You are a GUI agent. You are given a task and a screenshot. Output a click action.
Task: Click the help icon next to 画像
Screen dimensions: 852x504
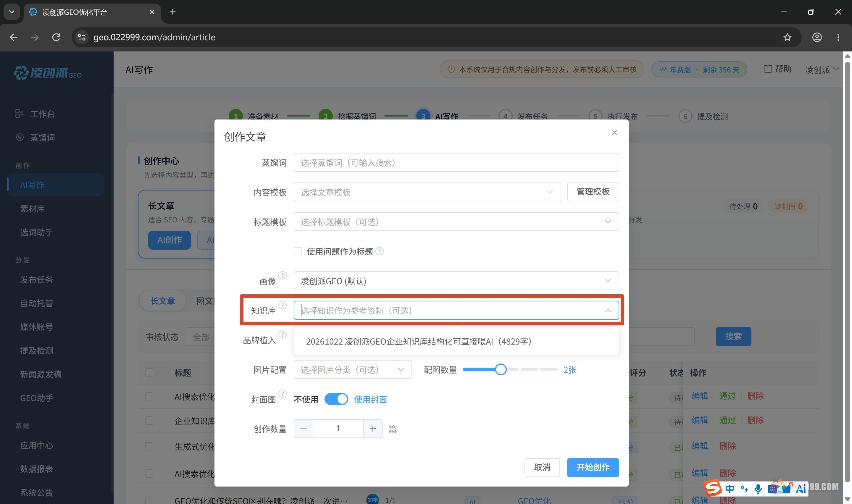[283, 275]
